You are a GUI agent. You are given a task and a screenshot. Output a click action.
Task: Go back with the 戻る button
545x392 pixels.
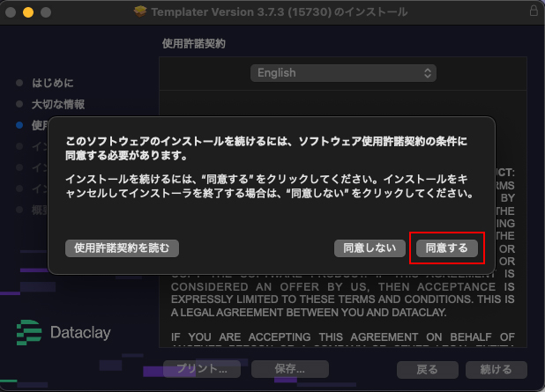pos(428,369)
